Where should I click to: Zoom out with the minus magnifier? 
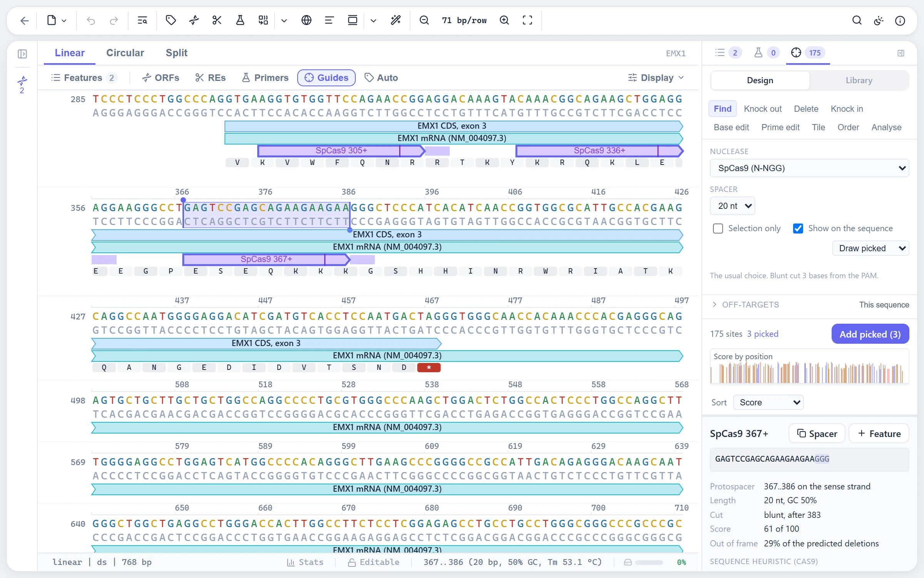[424, 20]
